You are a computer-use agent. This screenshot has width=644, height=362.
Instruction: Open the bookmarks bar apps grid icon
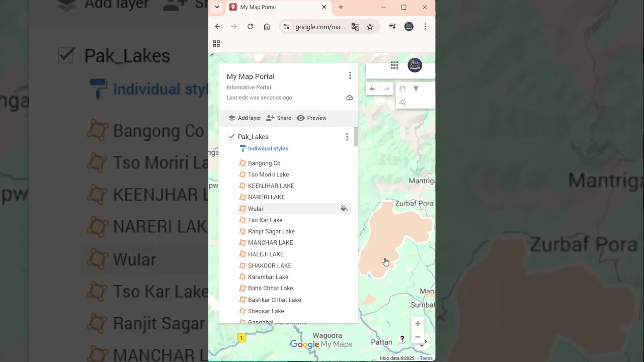tap(216, 44)
